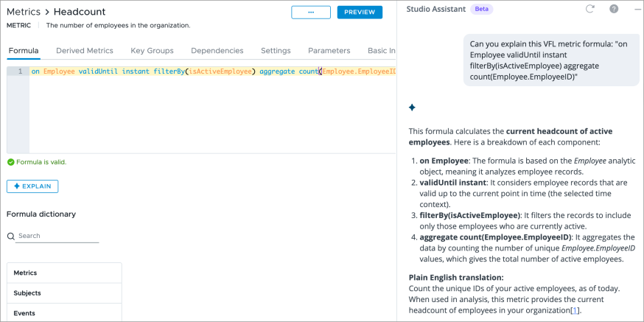Screen dimensions: 644x322
Task: Click the magnifier icon in Formula dictionary
Action: [x=11, y=237]
